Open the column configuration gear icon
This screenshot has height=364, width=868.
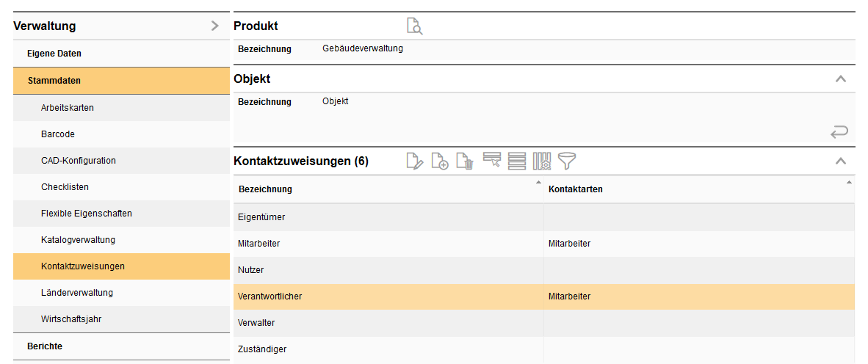(542, 161)
